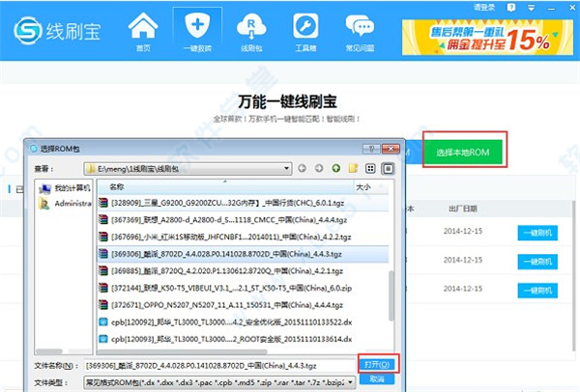Click the dialog help button in title bar

pos(372,149)
